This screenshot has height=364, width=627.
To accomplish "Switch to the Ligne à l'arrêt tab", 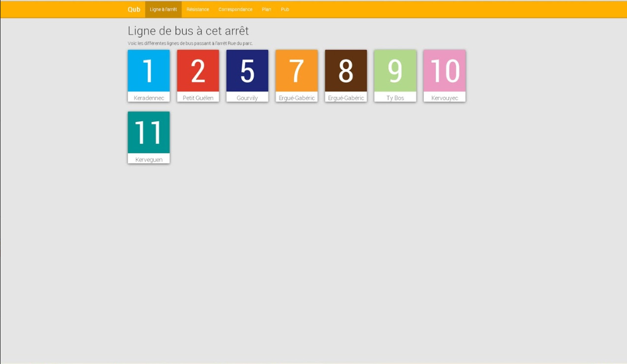I will pyautogui.click(x=163, y=9).
